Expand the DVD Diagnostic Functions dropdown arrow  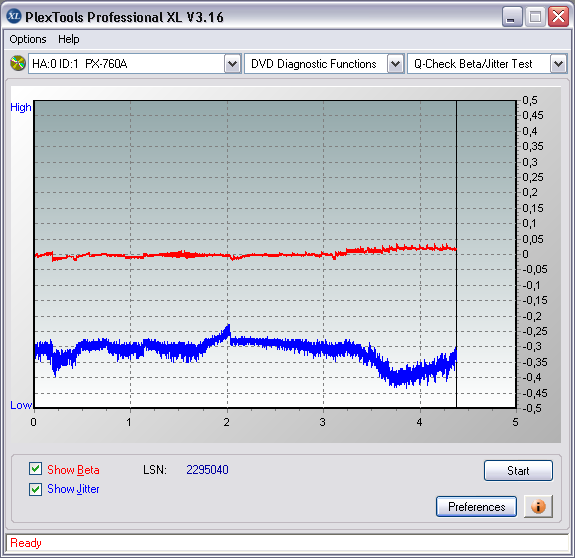395,64
